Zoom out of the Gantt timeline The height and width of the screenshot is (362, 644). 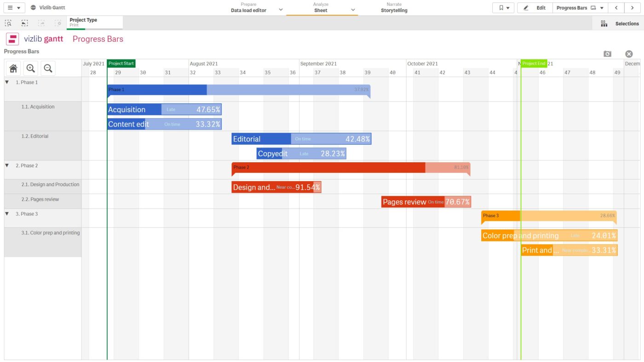tap(47, 68)
